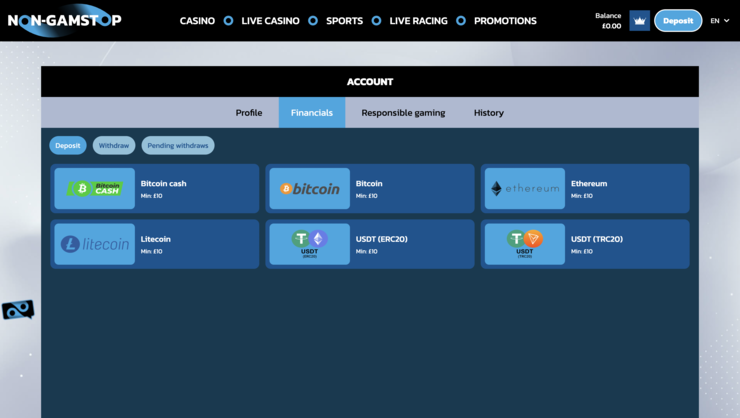Select the Bitcoin Cash logo tile

click(x=94, y=189)
